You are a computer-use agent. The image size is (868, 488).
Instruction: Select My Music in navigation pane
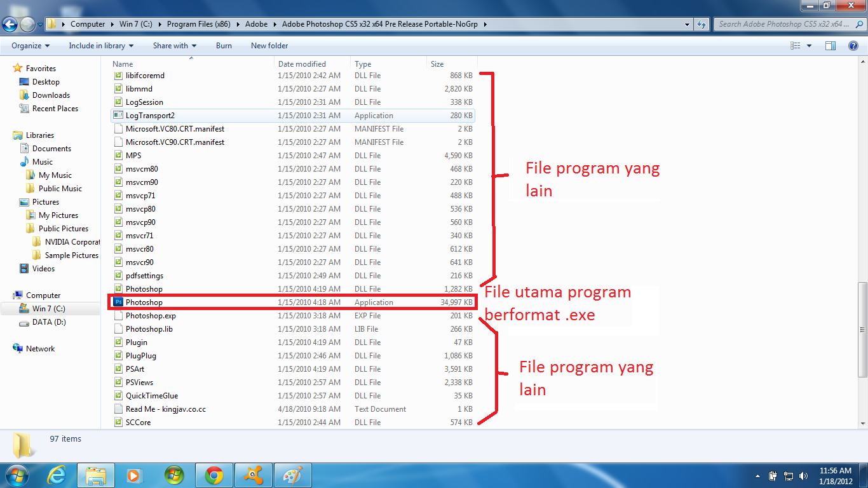click(x=55, y=175)
